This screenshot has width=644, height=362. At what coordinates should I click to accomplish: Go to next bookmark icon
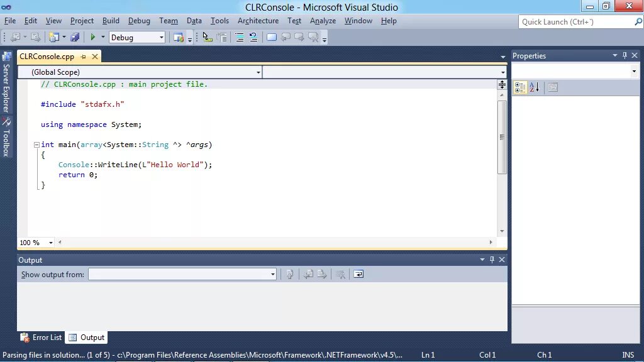pos(299,37)
